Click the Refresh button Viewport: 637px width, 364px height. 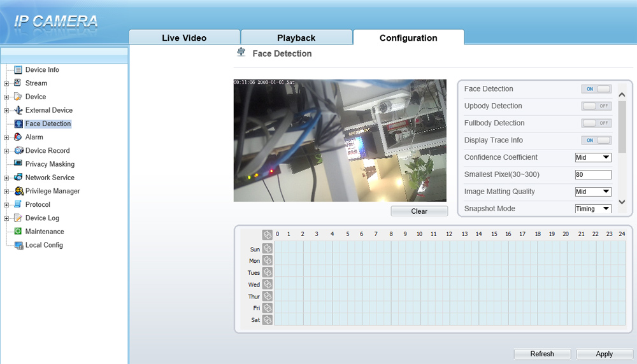click(542, 354)
